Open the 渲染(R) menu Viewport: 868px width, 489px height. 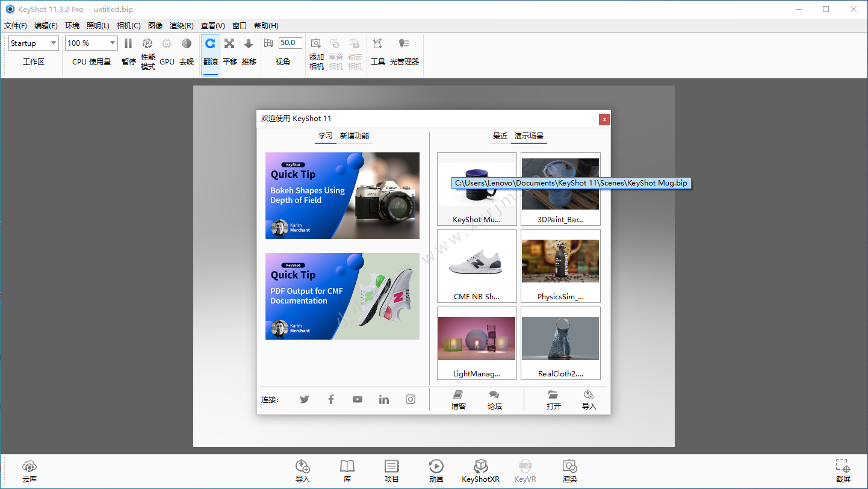(182, 25)
